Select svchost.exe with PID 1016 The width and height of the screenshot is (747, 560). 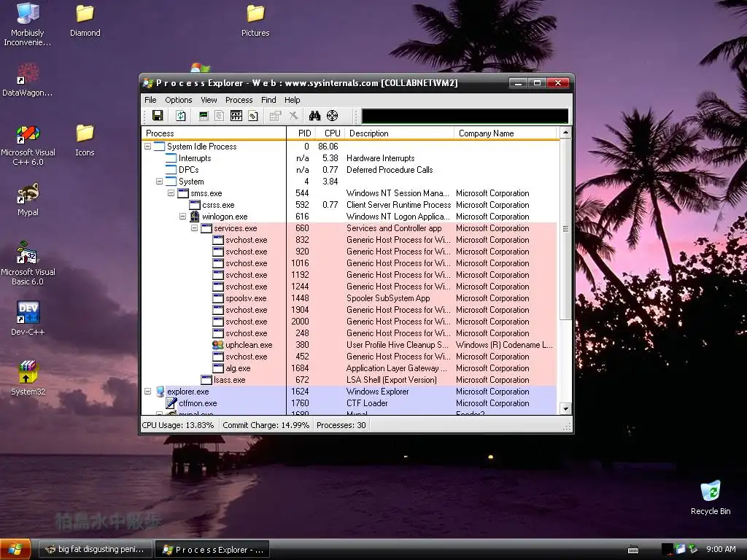tap(349, 262)
